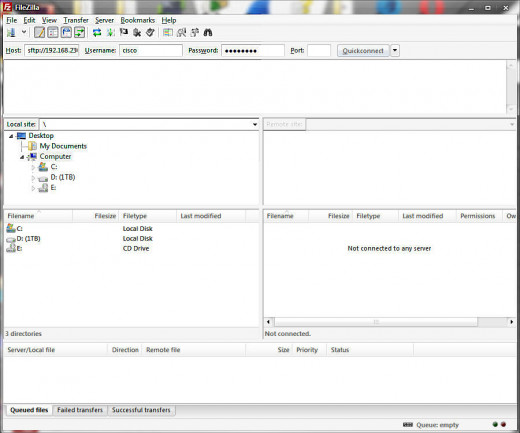Click the remote list horizontal scrollbar
Viewport: 520px width, 433px height.
(376, 322)
